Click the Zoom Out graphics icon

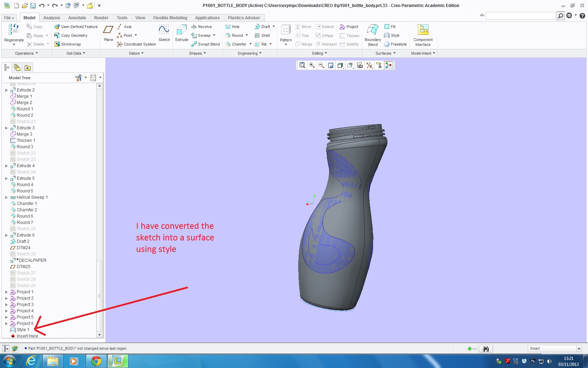click(321, 65)
